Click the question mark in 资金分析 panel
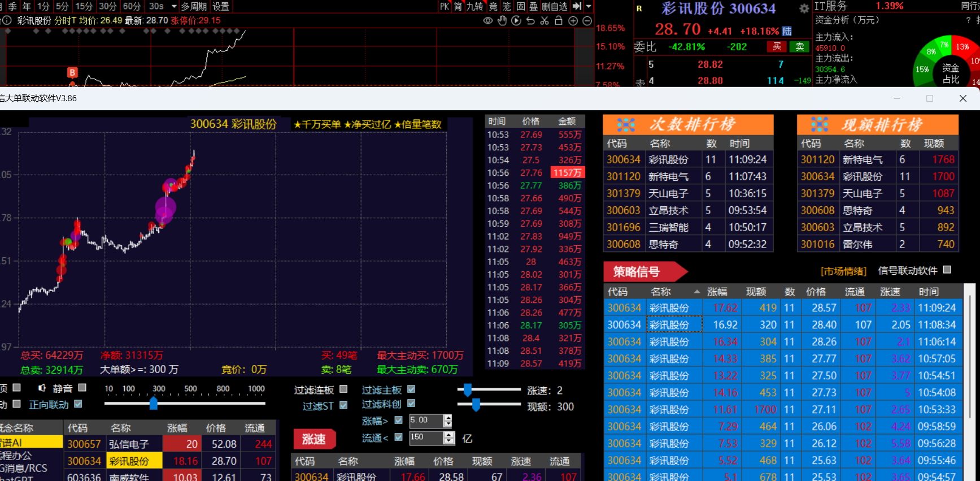This screenshot has width=980, height=481. pyautogui.click(x=968, y=20)
